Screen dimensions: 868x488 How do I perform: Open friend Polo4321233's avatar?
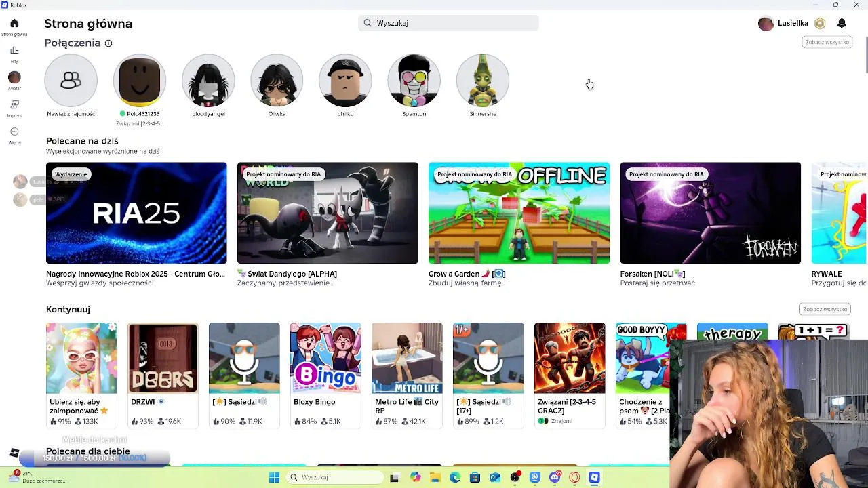[140, 81]
